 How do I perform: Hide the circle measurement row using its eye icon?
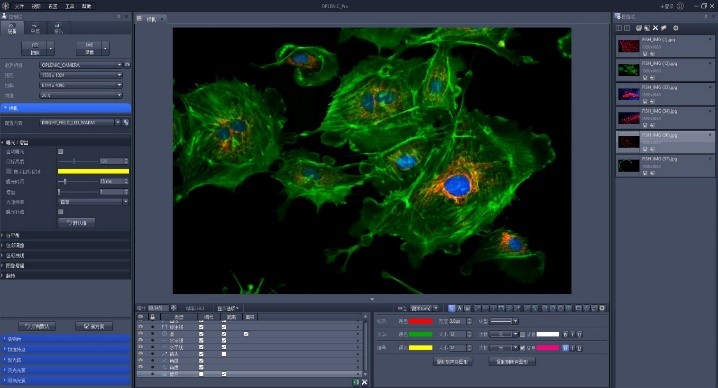pos(141,334)
